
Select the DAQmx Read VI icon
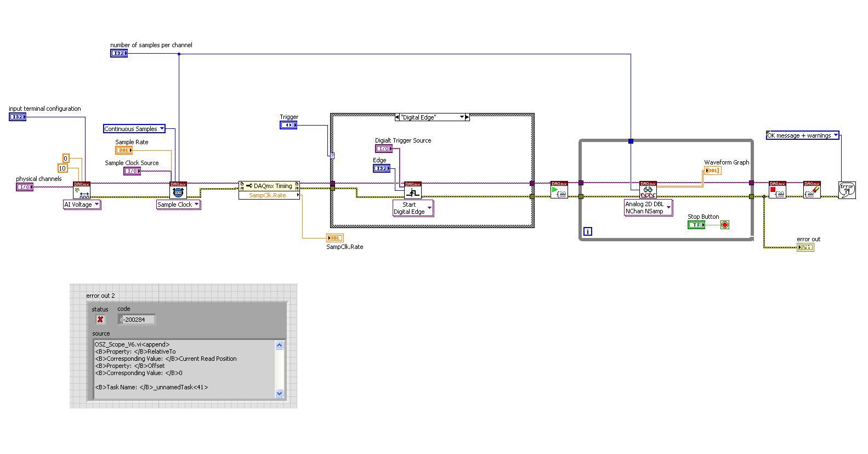pos(648,190)
